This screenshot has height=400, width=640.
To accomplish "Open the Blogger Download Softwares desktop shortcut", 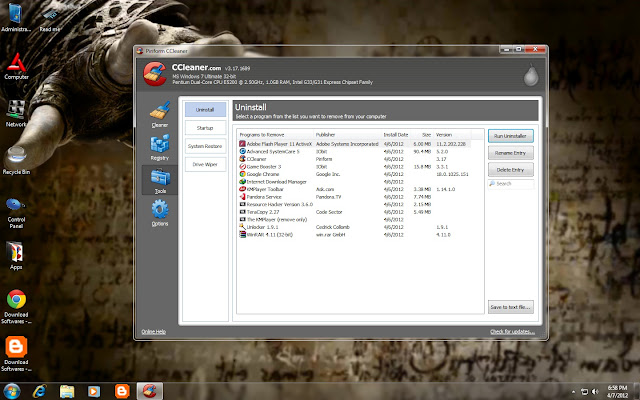I will [x=16, y=354].
